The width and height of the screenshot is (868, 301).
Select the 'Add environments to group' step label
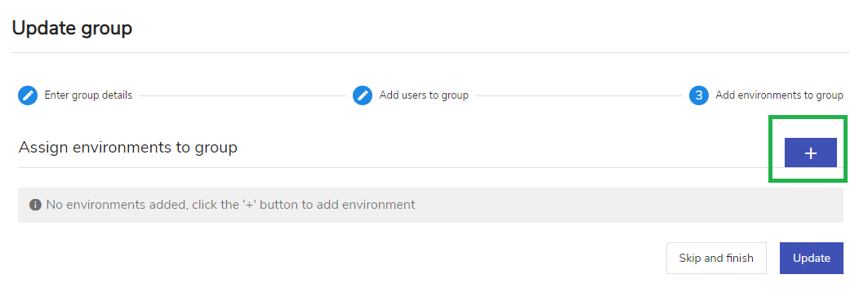780,95
